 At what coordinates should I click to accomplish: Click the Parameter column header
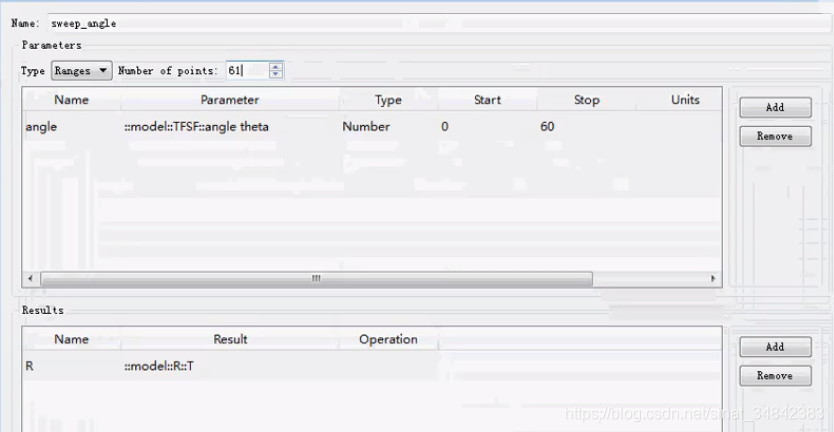[x=230, y=100]
